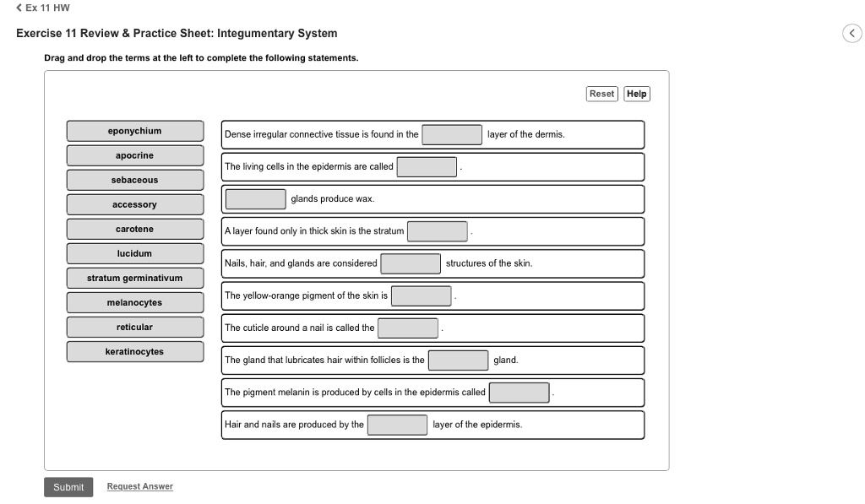Click the Reset button

point(601,94)
